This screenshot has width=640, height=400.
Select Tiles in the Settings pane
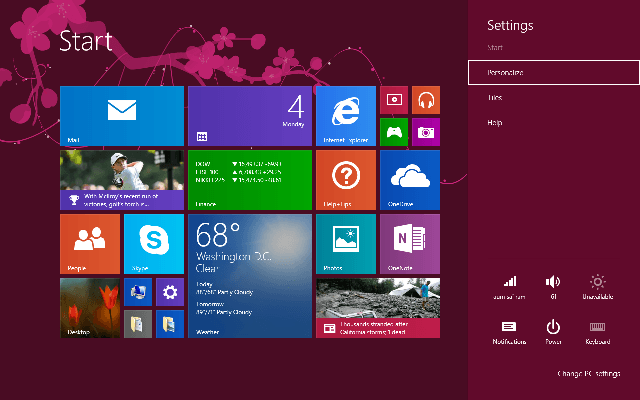point(553,98)
